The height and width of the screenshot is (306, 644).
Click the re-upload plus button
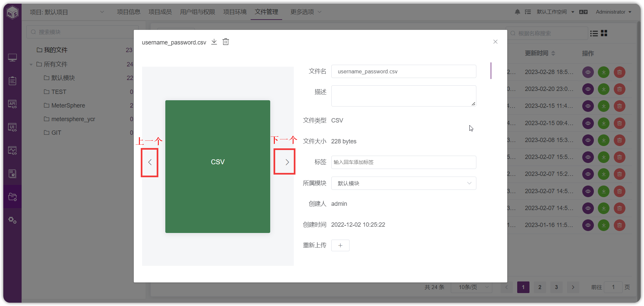pos(340,245)
